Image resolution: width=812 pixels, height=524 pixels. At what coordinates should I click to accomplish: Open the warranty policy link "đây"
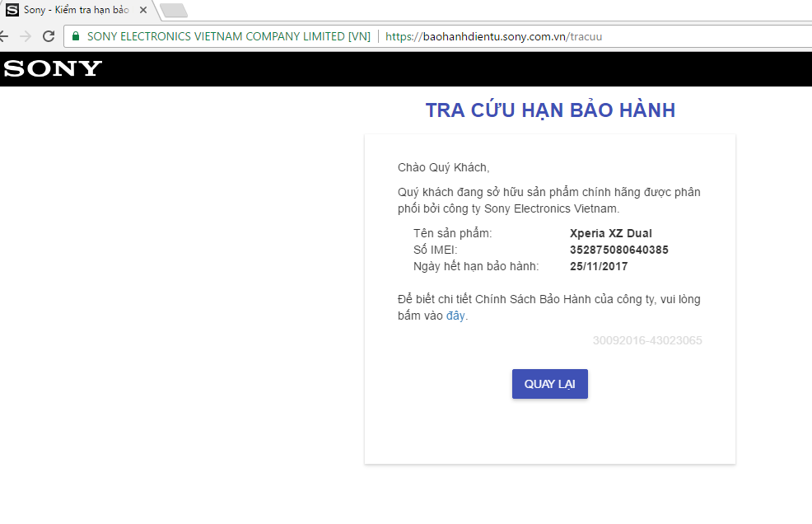[455, 316]
